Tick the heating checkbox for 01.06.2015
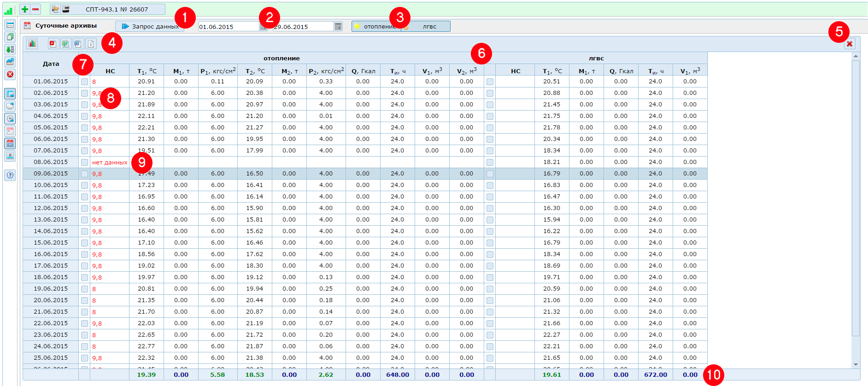This screenshot has height=386, width=868. [x=84, y=82]
